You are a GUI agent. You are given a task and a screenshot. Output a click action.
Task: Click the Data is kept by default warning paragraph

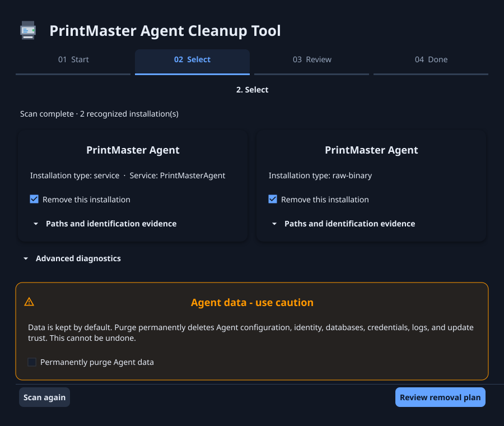pyautogui.click(x=251, y=333)
